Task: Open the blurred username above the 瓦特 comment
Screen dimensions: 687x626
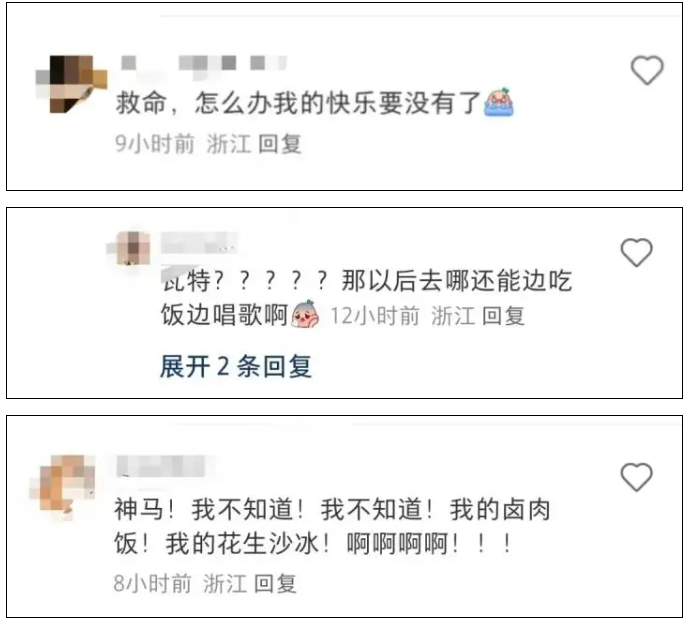Action: pyautogui.click(x=198, y=243)
